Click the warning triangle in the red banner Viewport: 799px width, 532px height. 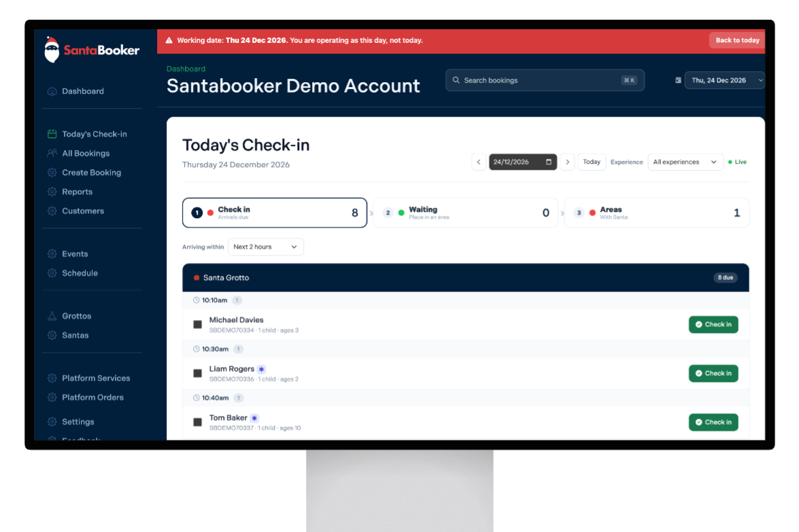169,40
